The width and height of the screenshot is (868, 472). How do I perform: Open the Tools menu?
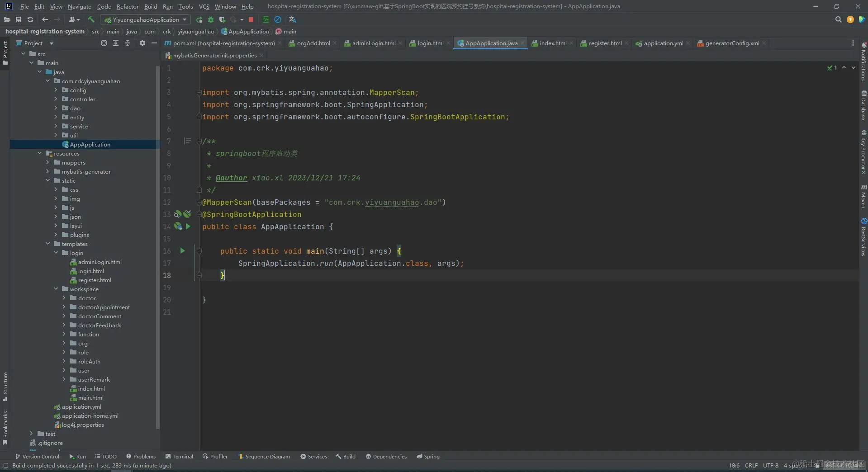(x=185, y=6)
